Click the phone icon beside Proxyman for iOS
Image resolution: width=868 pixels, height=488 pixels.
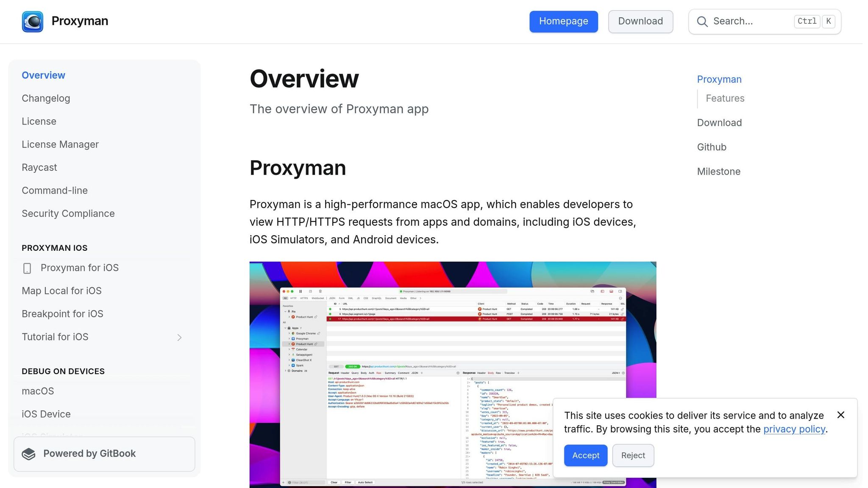coord(27,268)
